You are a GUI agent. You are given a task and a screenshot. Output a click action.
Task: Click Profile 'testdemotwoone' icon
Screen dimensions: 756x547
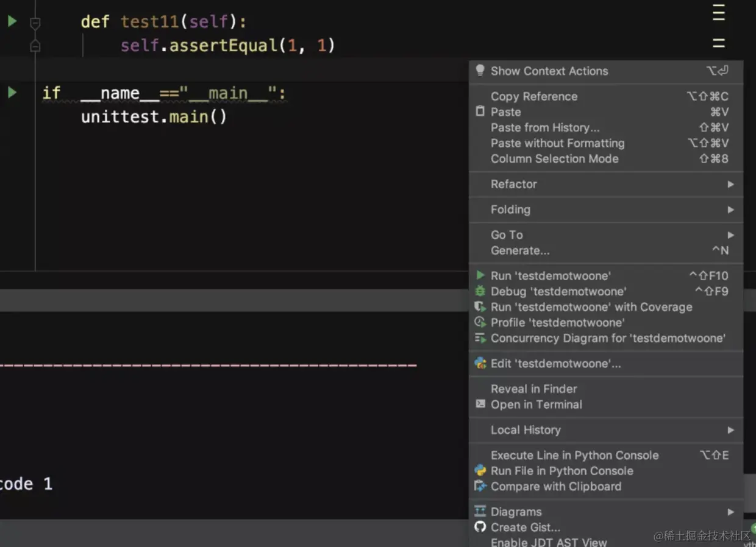[480, 322]
